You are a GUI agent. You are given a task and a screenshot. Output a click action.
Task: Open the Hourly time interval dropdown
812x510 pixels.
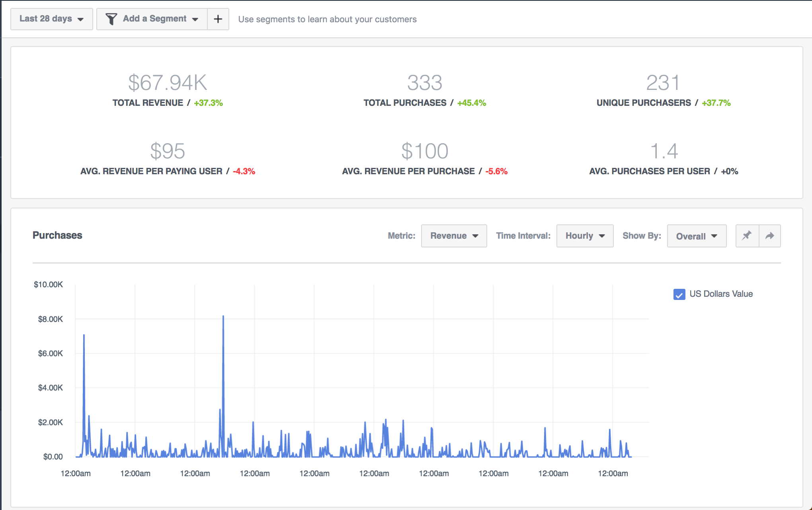pos(585,236)
